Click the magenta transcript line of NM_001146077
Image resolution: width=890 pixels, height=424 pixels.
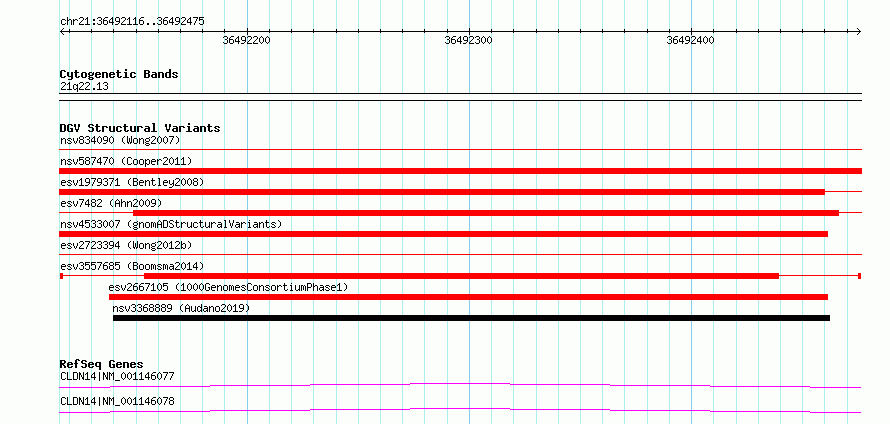pyautogui.click(x=460, y=385)
